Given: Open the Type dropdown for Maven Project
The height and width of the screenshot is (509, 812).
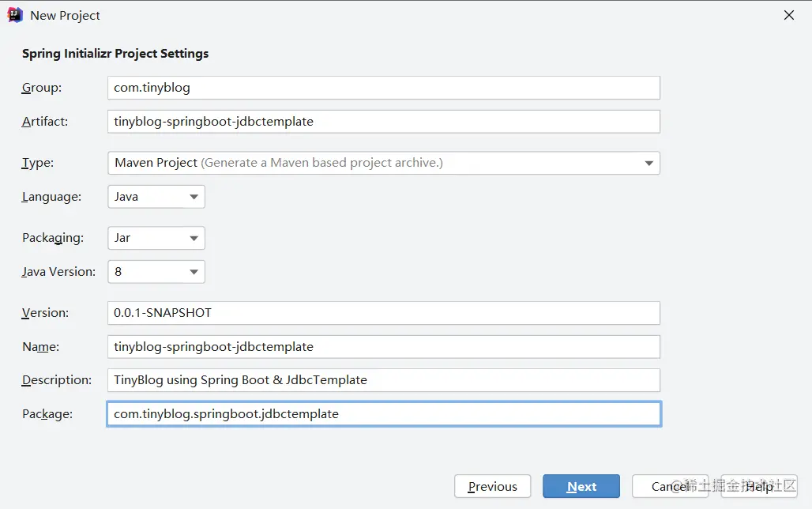Looking at the screenshot, I should click(383, 163).
